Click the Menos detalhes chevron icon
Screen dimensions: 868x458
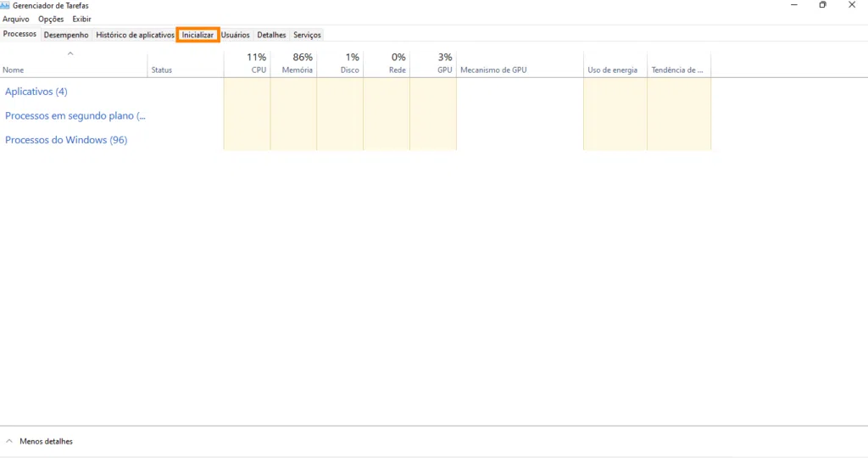tap(9, 441)
